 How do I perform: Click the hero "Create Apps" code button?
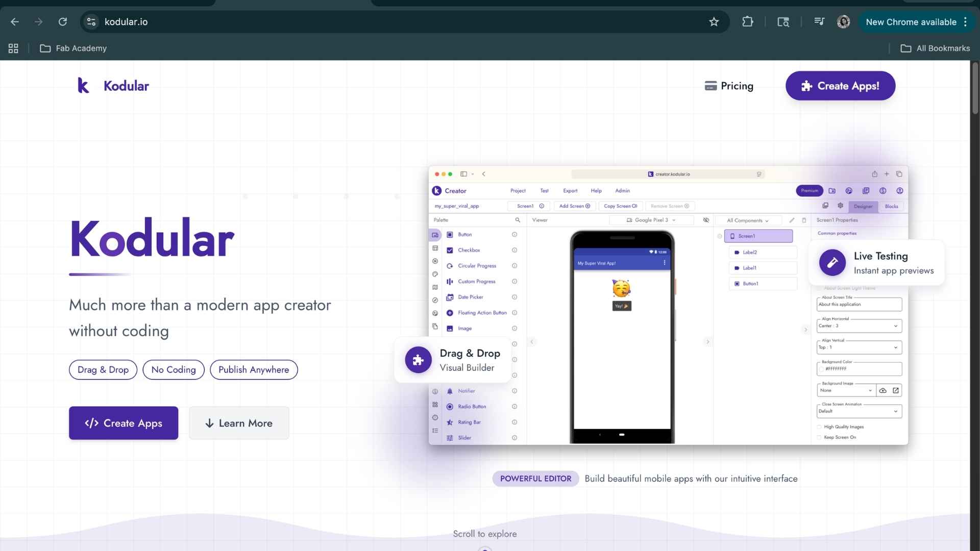point(124,423)
